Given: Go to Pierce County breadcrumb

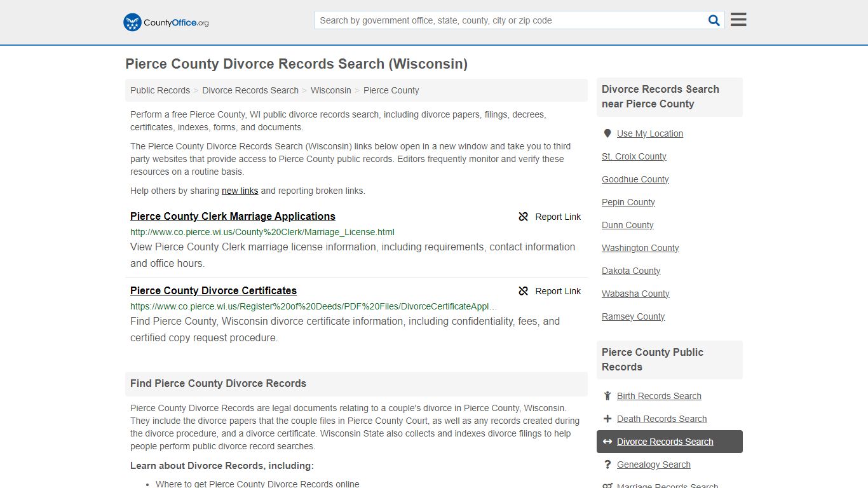Looking at the screenshot, I should point(391,90).
